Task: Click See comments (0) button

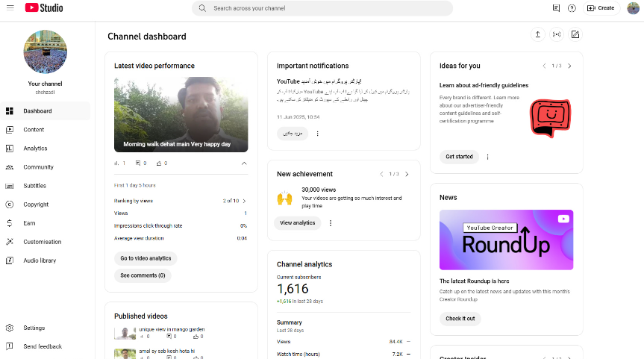Action: pos(143,275)
